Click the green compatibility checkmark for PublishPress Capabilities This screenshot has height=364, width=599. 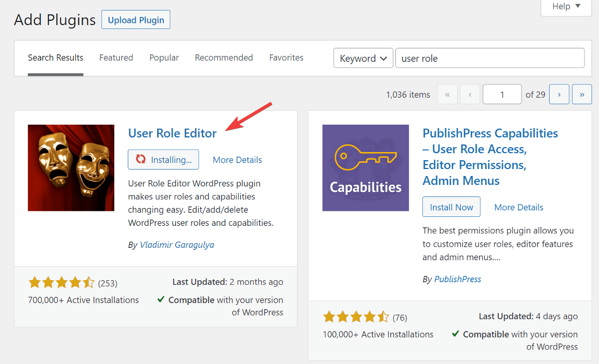pos(456,334)
